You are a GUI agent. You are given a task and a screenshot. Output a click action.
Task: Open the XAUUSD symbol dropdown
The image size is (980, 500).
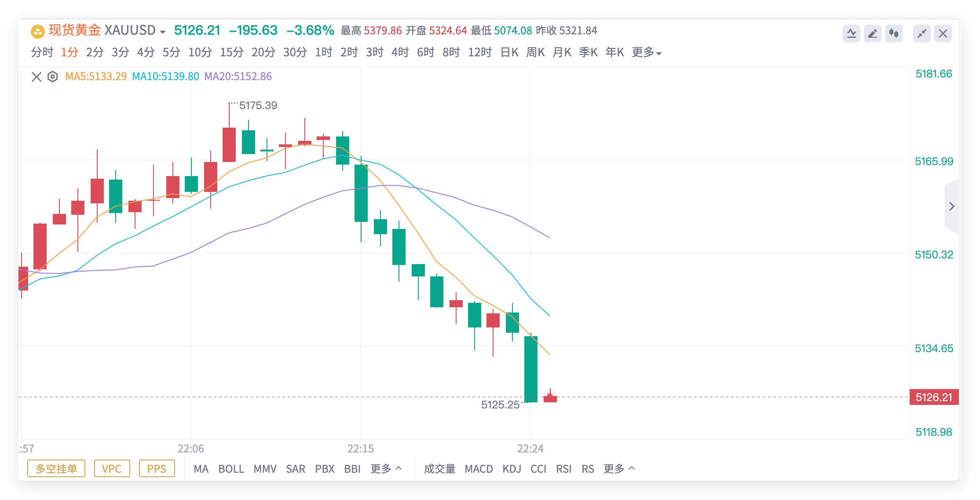162,31
